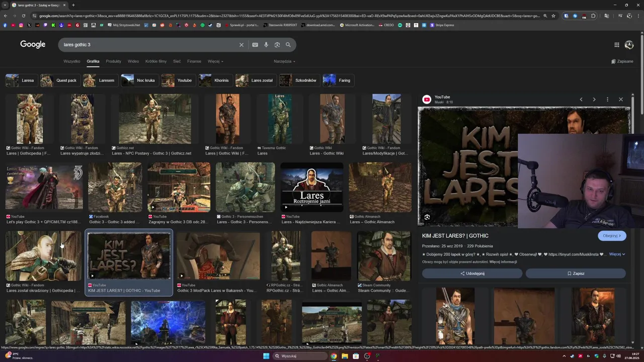Open weather widget in taskbar
The height and width of the screenshot is (362, 644).
[x=19, y=356]
